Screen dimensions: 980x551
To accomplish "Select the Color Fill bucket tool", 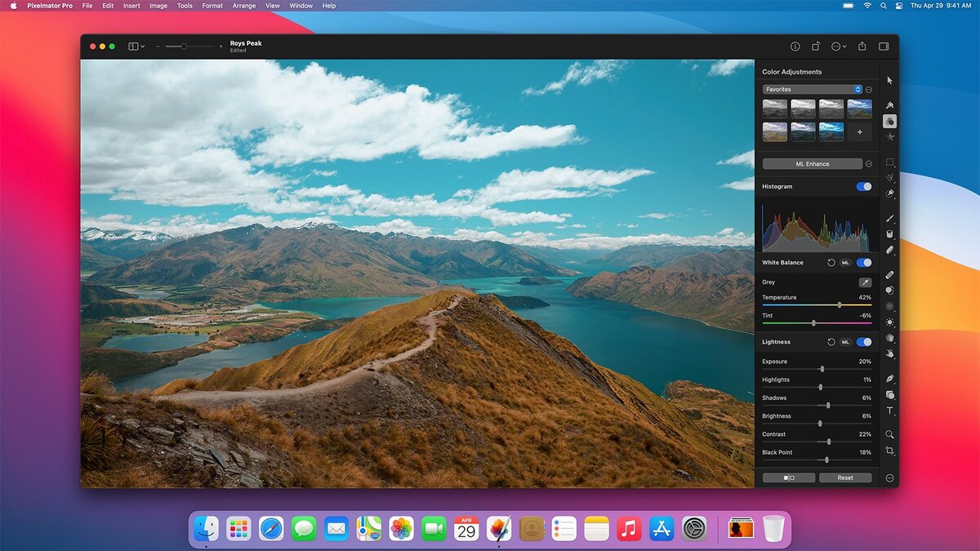I will (x=889, y=234).
